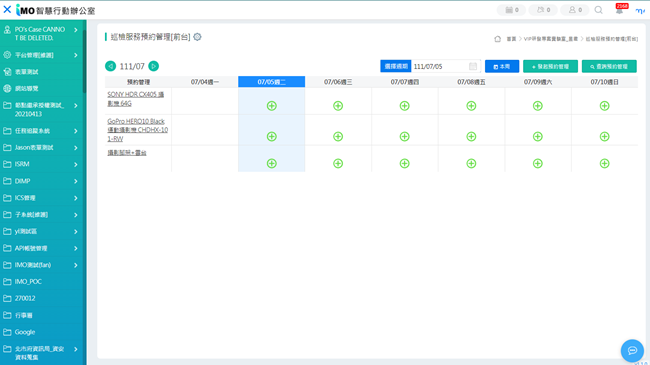650x365 pixels.
Task: Add reservation for SONY HDR on 07/09
Action: (x=538, y=106)
